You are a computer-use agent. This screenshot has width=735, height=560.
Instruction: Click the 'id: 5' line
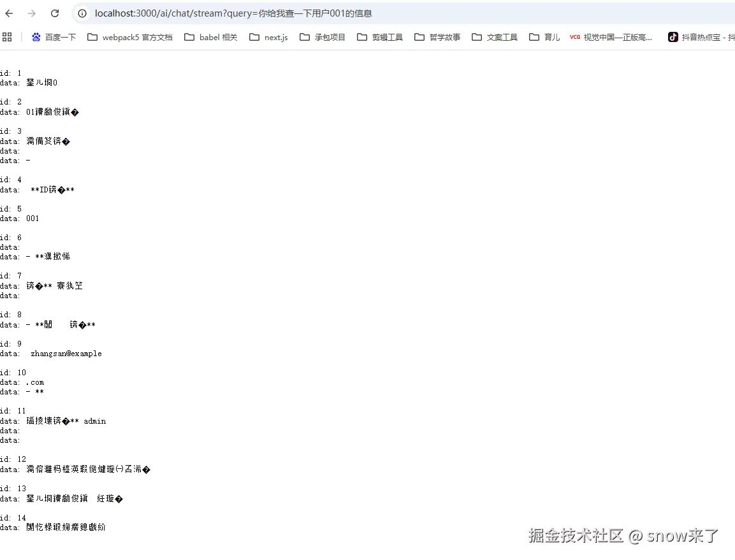(11, 208)
